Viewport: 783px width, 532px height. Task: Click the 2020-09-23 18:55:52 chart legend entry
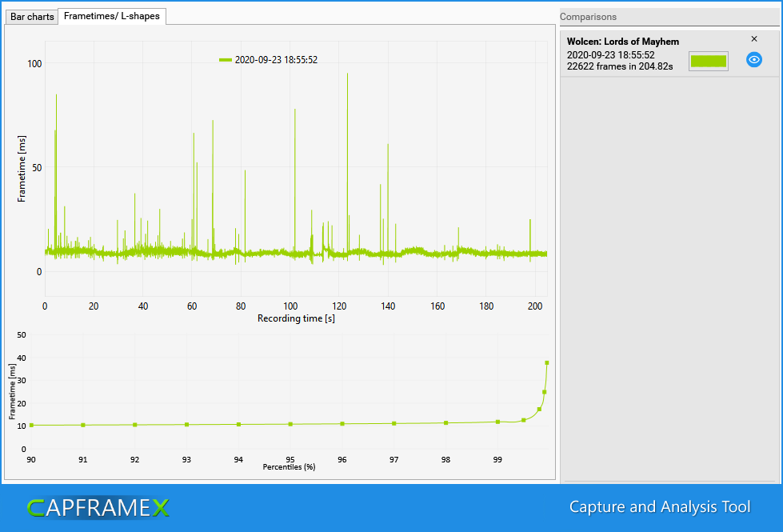pyautogui.click(x=269, y=60)
